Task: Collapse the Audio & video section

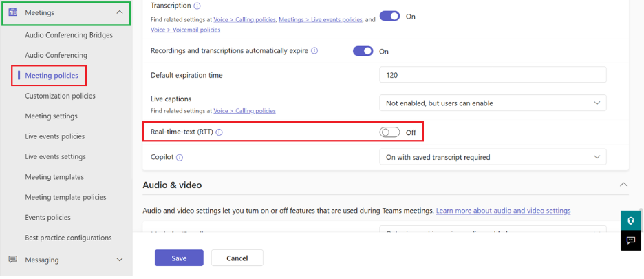Action: pyautogui.click(x=623, y=185)
